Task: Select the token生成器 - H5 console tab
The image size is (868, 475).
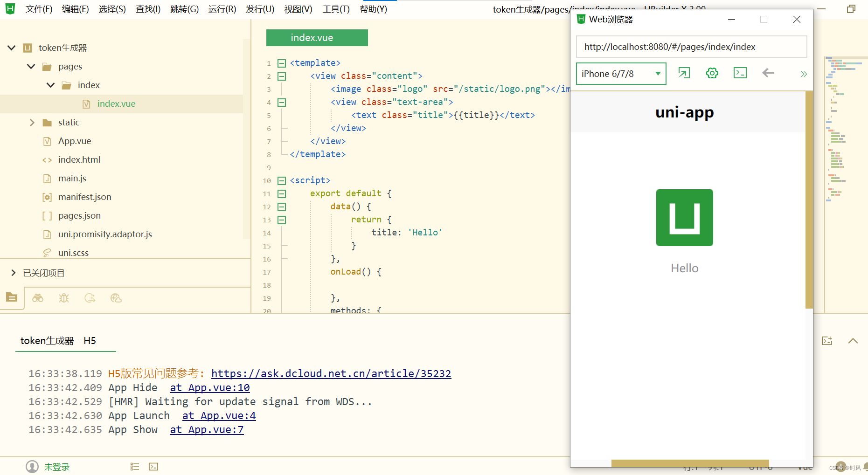Action: pyautogui.click(x=58, y=341)
